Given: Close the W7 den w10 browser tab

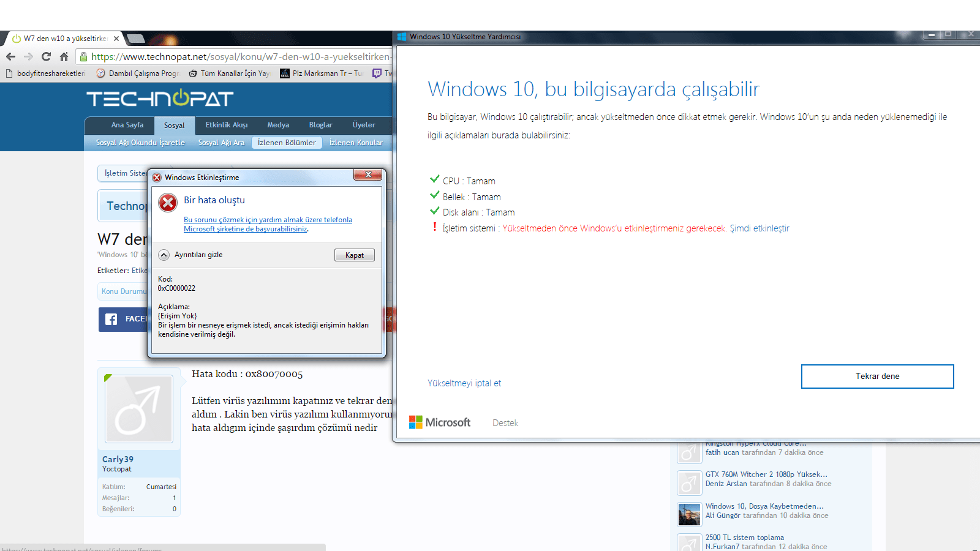Looking at the screenshot, I should 116,38.
